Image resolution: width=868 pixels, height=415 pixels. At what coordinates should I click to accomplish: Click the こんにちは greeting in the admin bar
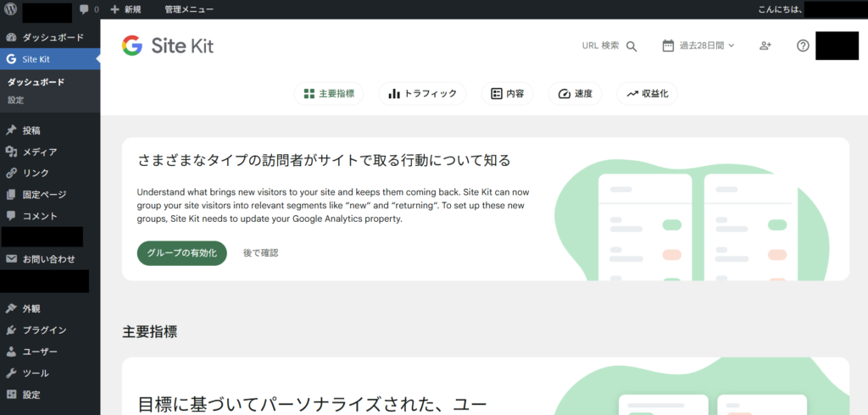781,9
